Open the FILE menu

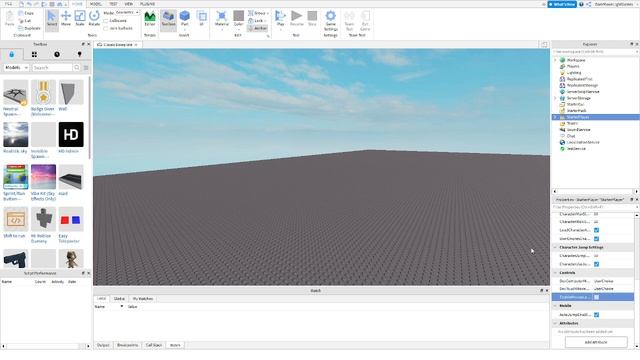pos(8,4)
